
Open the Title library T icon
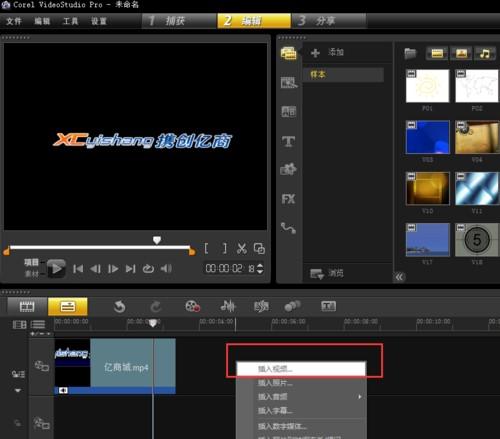click(288, 141)
